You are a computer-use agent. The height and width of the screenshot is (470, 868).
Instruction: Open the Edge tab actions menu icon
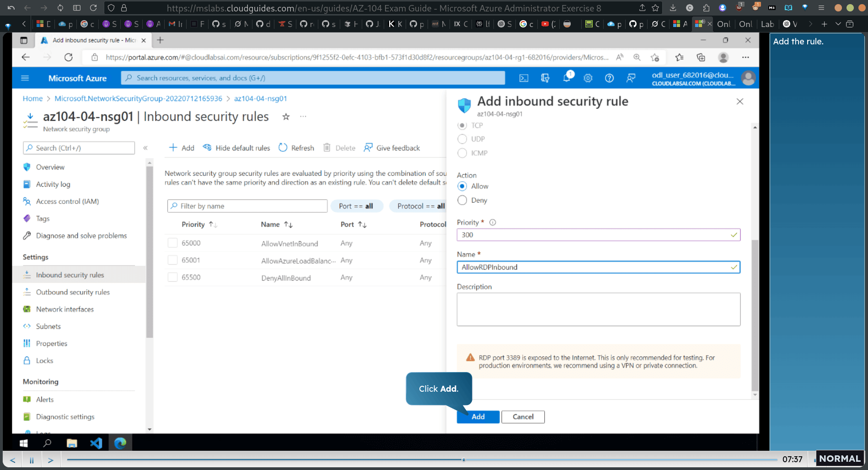coord(24,40)
